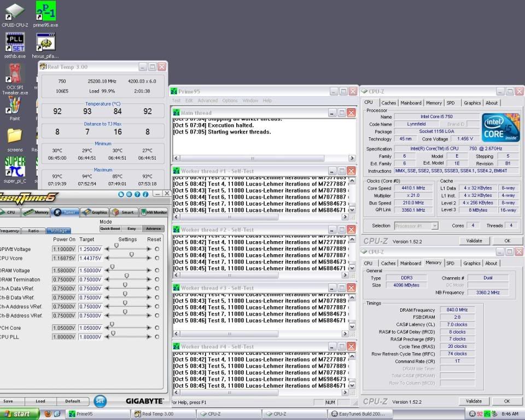Image resolution: width=525 pixels, height=420 pixels.
Task: Click OK in the lower CPU-Z window
Action: point(507,401)
